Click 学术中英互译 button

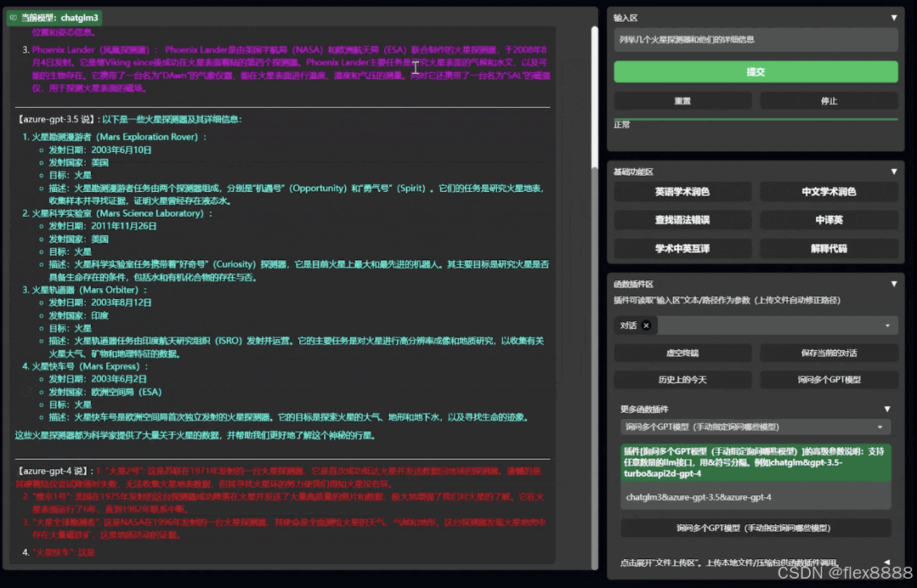[682, 248]
